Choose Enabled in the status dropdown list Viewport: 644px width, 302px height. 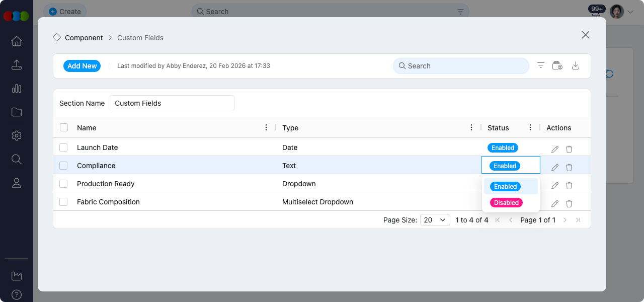click(x=505, y=187)
